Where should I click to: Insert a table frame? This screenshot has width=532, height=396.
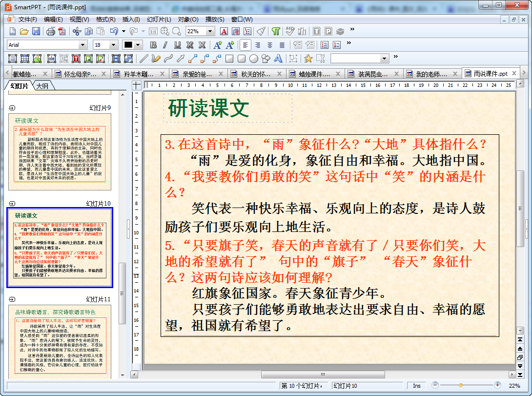25,59
